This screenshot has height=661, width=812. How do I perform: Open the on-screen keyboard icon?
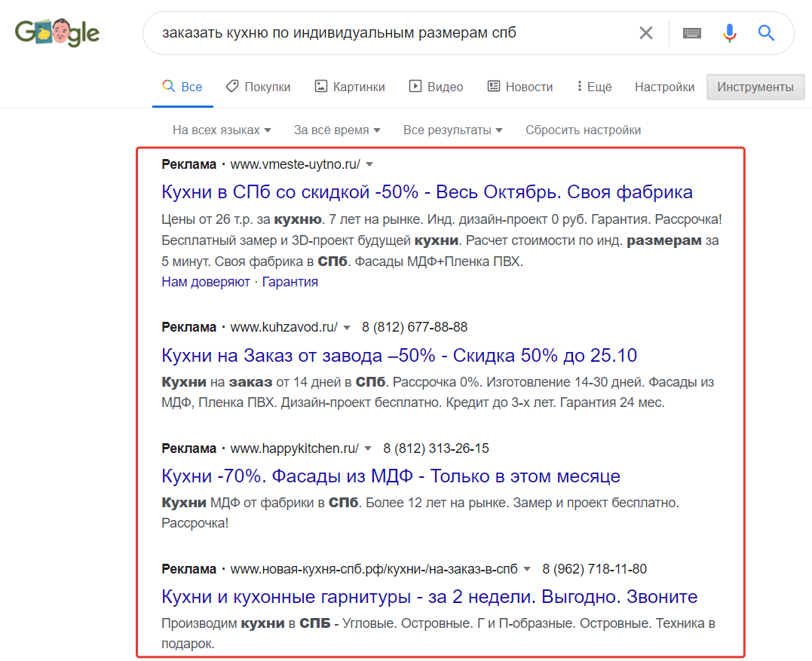pos(691,33)
